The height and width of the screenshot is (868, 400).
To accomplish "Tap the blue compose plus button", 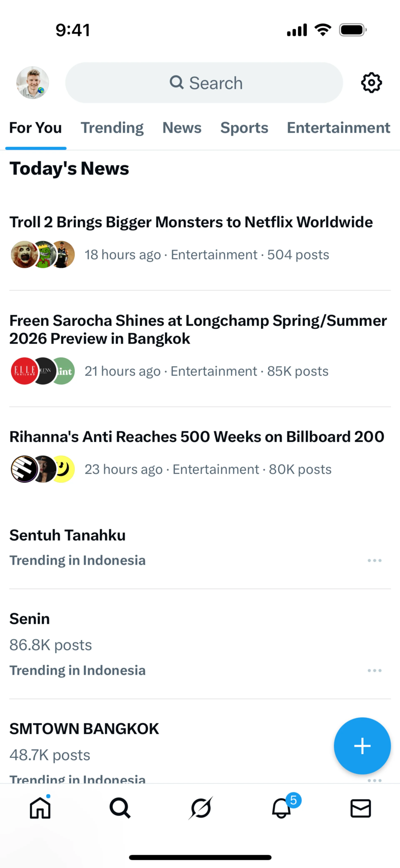I will [362, 746].
